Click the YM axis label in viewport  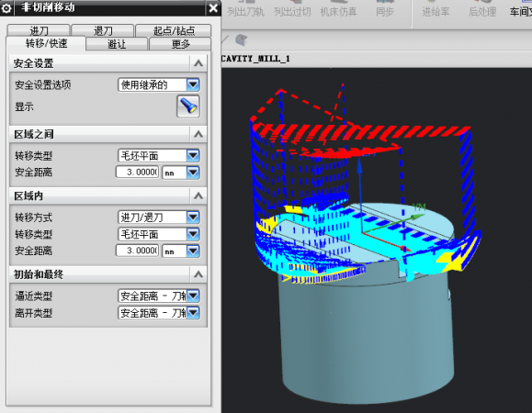[419, 206]
